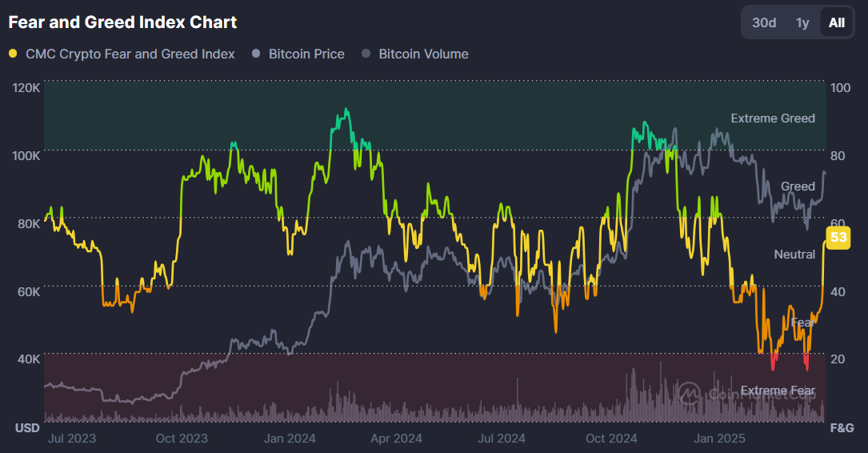
Task: Click the Extreme Fear zone label
Action: point(776,391)
